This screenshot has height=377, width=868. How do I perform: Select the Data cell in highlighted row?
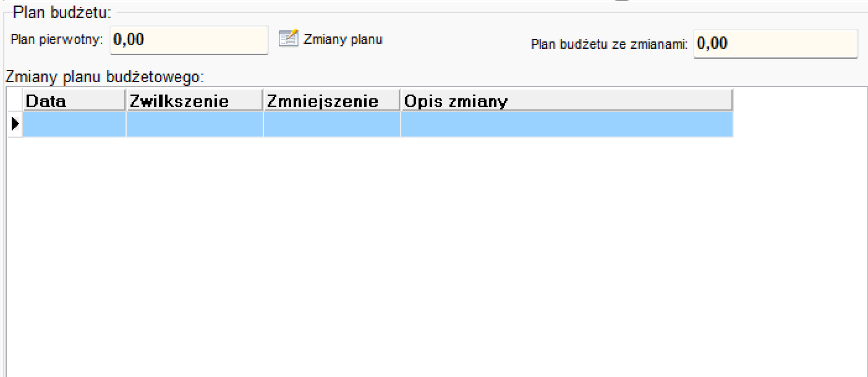pos(74,124)
